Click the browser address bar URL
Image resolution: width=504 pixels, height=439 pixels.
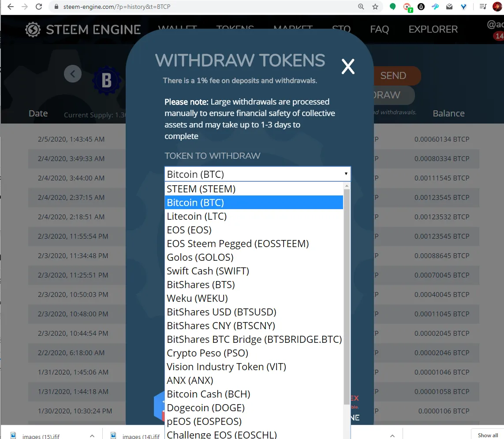pyautogui.click(x=117, y=7)
